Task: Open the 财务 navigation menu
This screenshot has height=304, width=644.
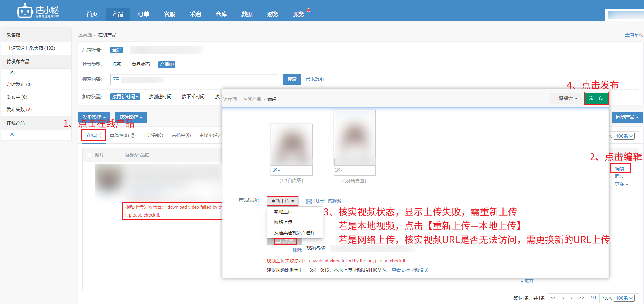Action: point(273,14)
